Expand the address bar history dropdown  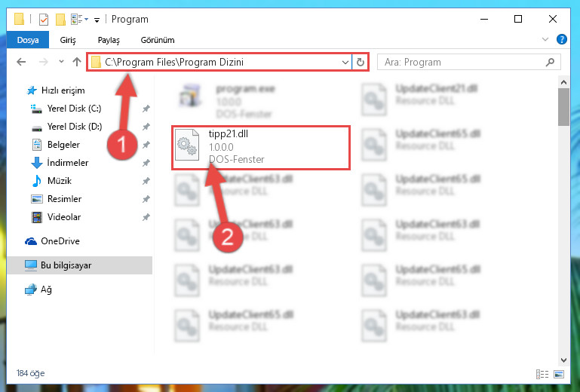[x=345, y=62]
